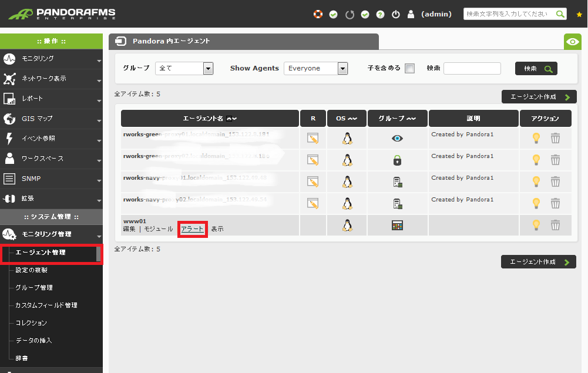Image resolution: width=588 pixels, height=373 pixels.
Task: Toggle lightbulb for rworks-green-proxy01
Action: pyautogui.click(x=536, y=138)
